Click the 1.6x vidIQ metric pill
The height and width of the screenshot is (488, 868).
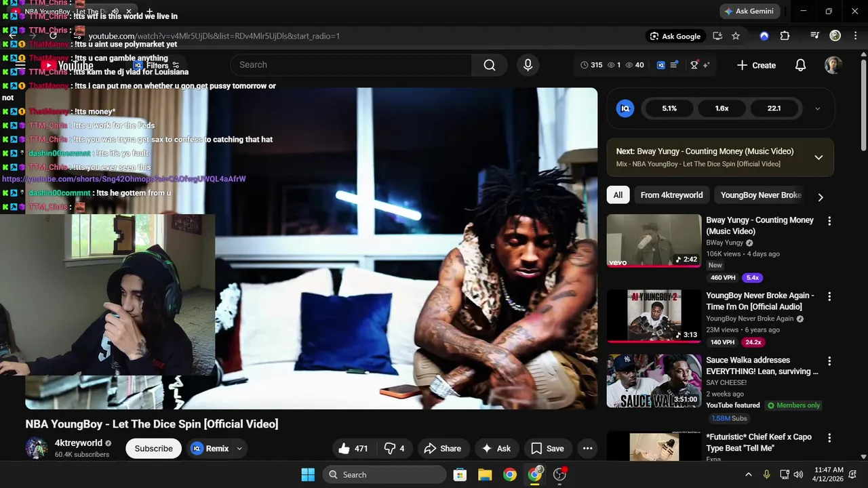pos(722,108)
